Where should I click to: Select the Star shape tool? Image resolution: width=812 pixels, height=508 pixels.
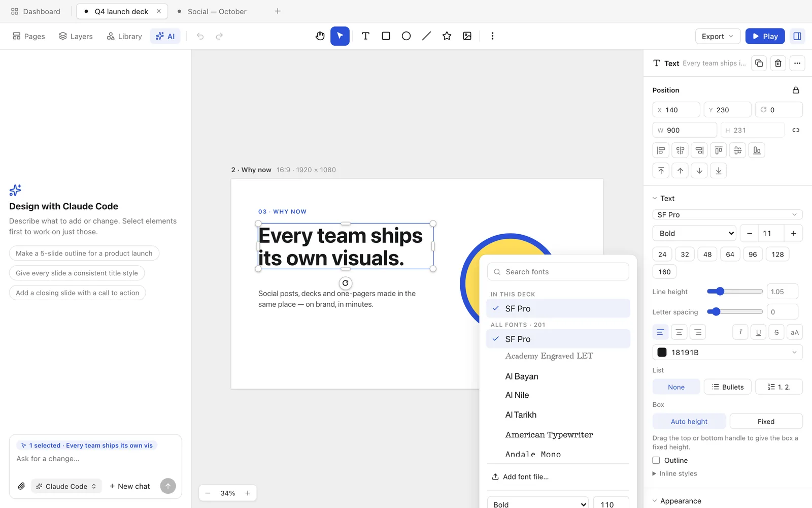coord(447,36)
